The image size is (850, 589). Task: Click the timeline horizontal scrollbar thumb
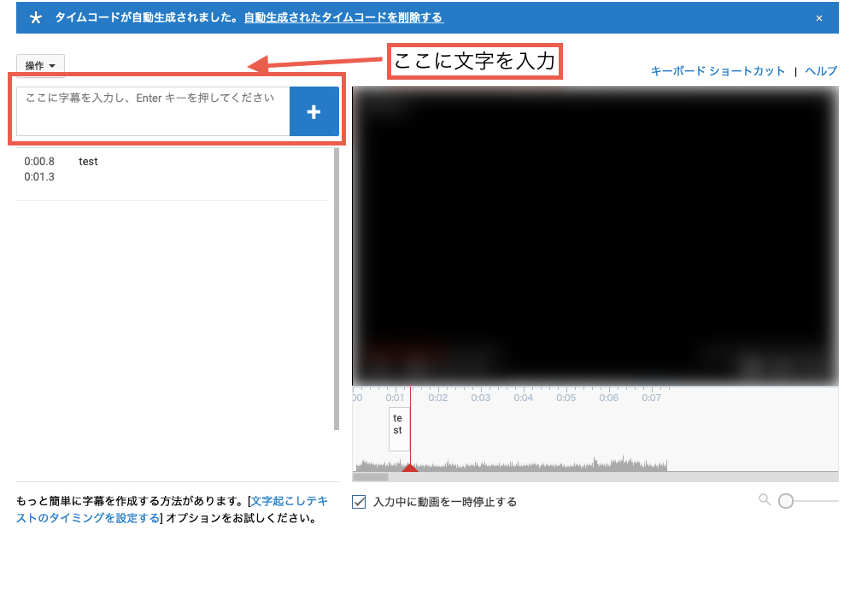[370, 477]
